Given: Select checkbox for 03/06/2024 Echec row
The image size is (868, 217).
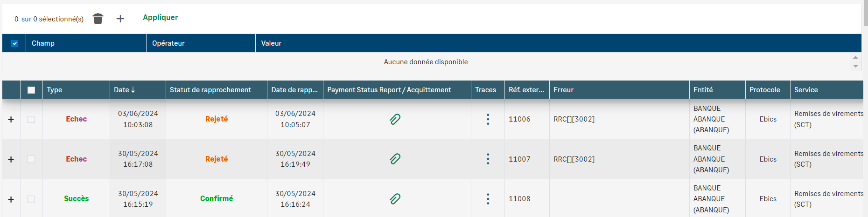Looking at the screenshot, I should click(31, 119).
